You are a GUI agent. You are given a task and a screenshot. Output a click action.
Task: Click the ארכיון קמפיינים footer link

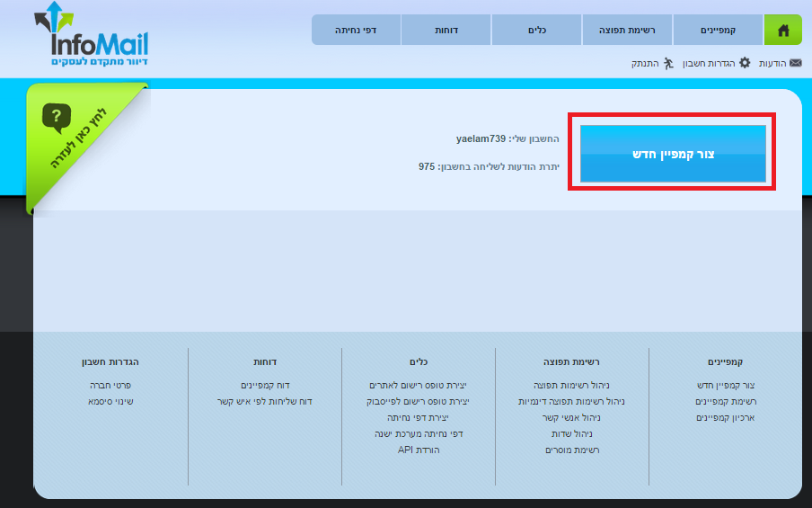click(x=725, y=418)
